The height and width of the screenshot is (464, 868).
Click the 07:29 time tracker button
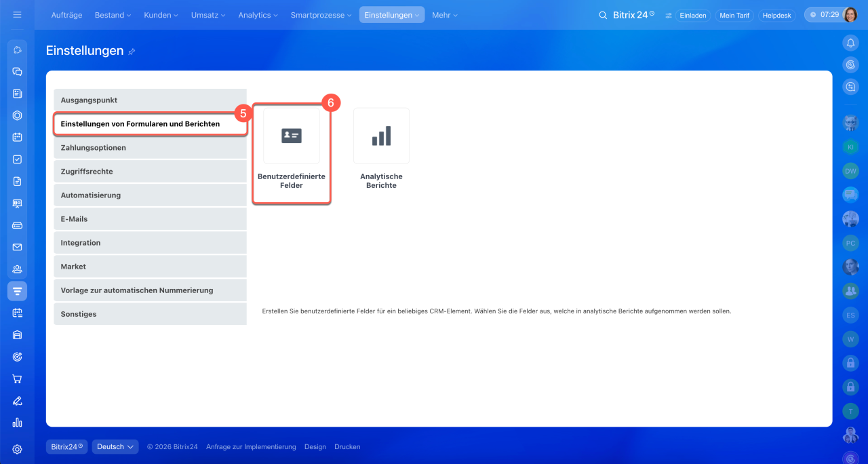(x=823, y=14)
